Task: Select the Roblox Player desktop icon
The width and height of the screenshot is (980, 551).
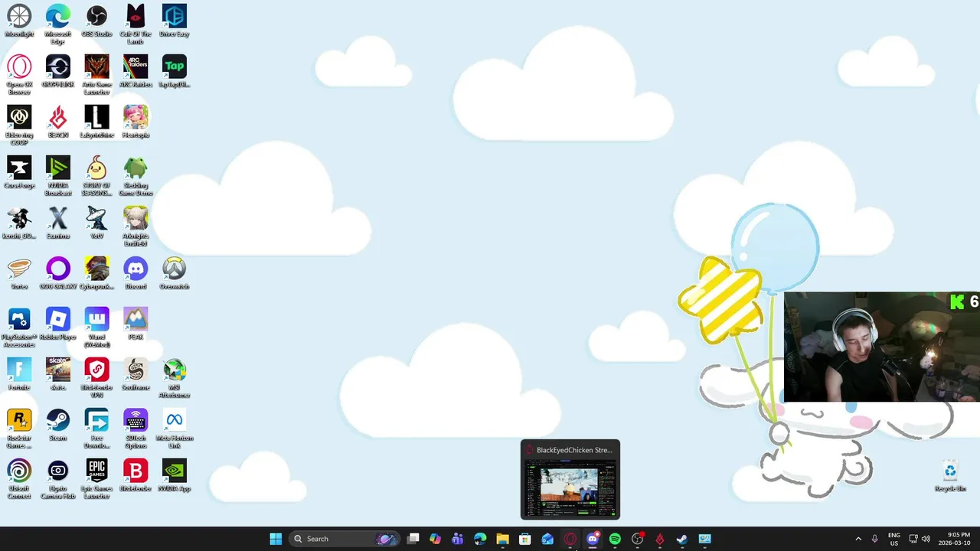Action: [58, 324]
